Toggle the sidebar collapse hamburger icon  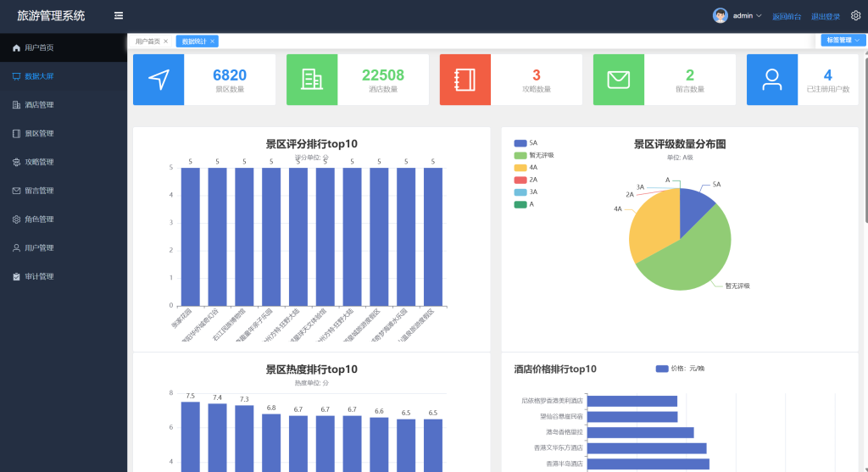[x=119, y=15]
